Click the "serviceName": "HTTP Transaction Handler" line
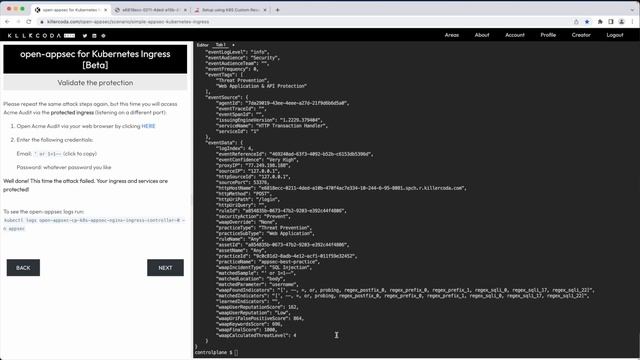The image size is (640, 360). (271, 126)
